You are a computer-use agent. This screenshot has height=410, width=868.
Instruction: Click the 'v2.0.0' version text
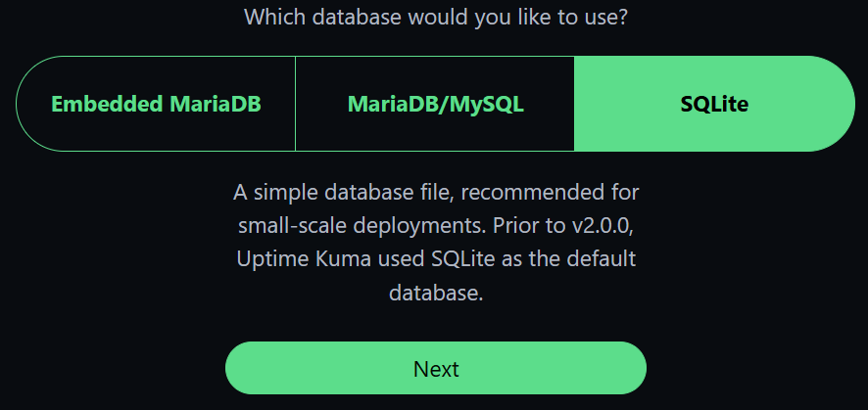tap(607, 225)
